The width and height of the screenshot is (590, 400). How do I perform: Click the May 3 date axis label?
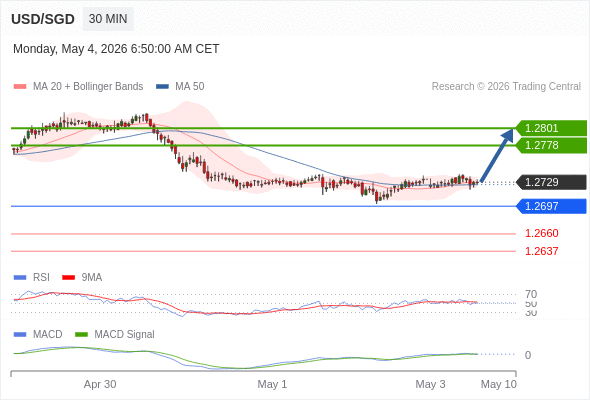(430, 384)
